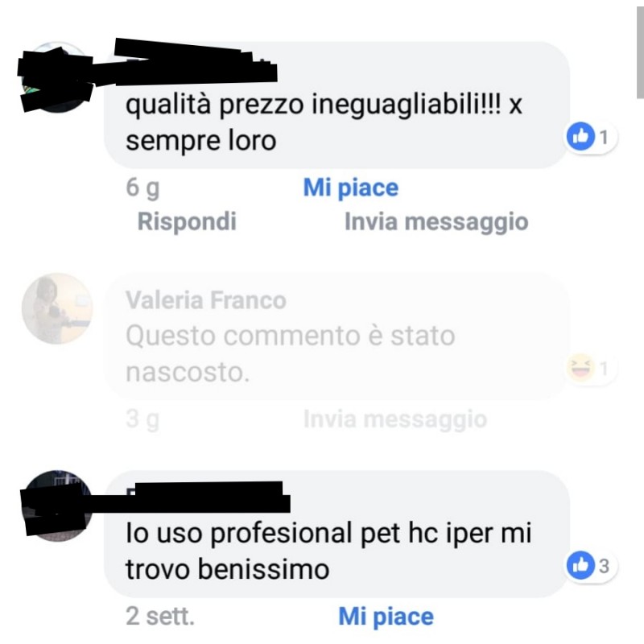The width and height of the screenshot is (644, 644).
Task: Like the 'qualità prezzo ineguagliabili' comment
Action: tap(351, 188)
